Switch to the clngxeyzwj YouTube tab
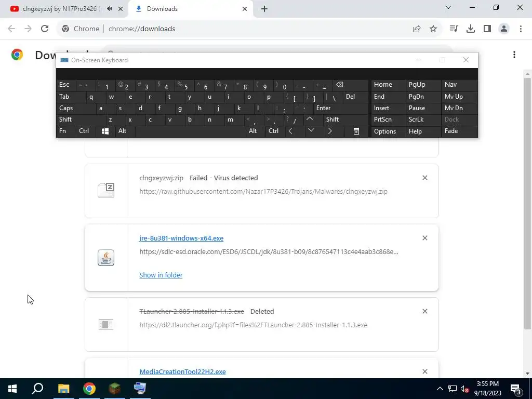The height and width of the screenshot is (399, 532). click(x=61, y=9)
